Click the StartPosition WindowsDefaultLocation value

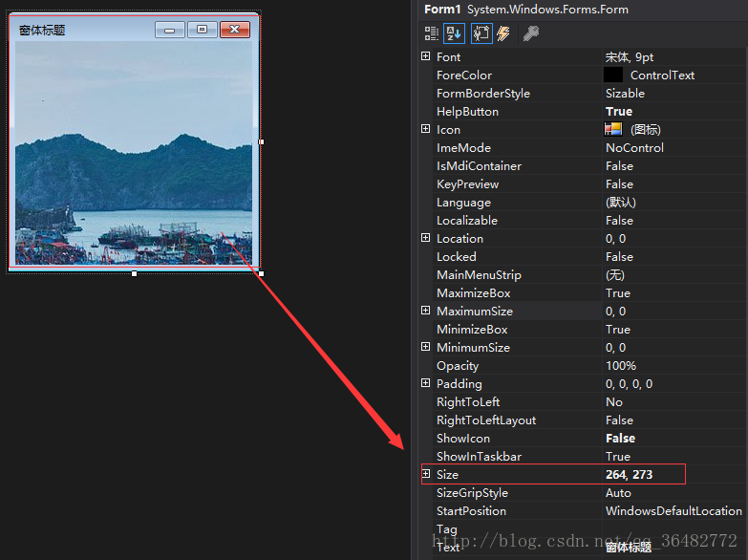[673, 511]
